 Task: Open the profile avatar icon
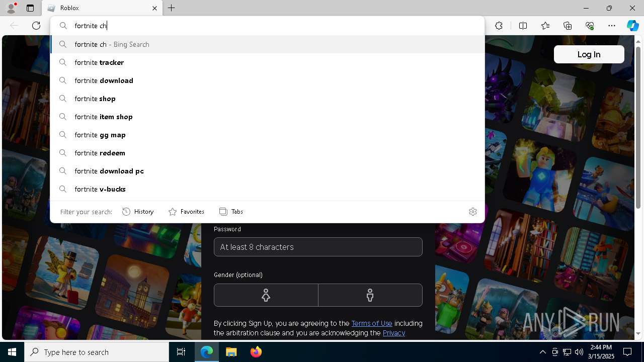coord(11,8)
